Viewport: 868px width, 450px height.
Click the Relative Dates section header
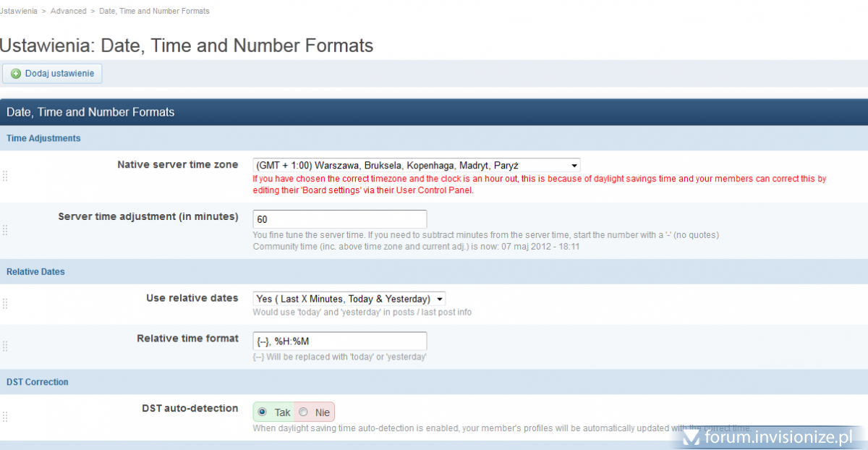point(35,272)
